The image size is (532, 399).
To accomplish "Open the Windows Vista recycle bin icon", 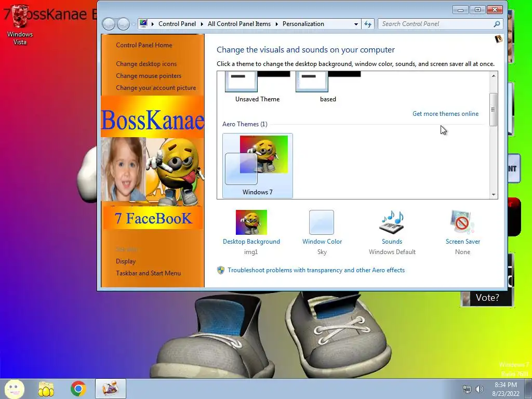I will click(20, 25).
